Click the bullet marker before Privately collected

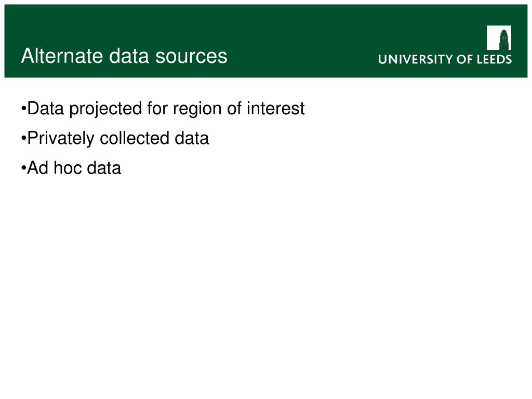23,139
